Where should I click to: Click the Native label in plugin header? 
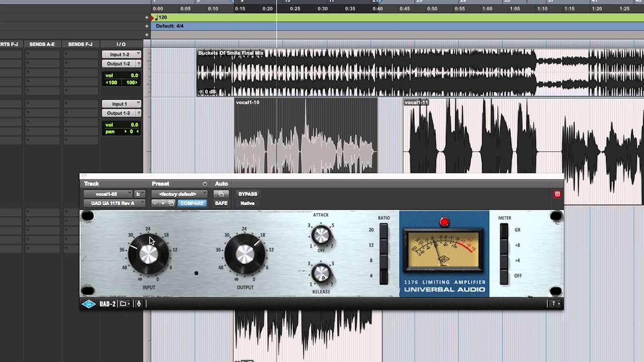pos(248,203)
